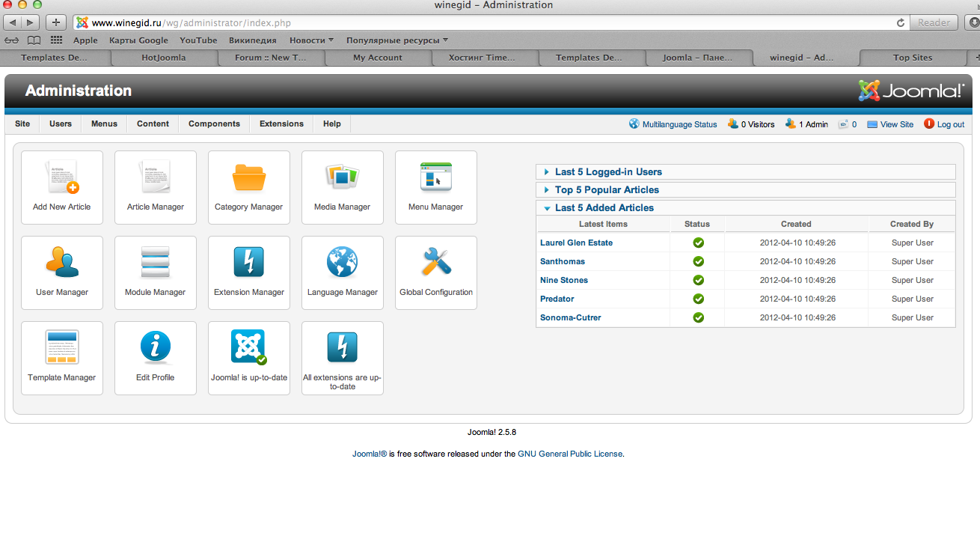Viewport: 980px width, 536px height.
Task: Open the Users menu
Action: pos(61,124)
